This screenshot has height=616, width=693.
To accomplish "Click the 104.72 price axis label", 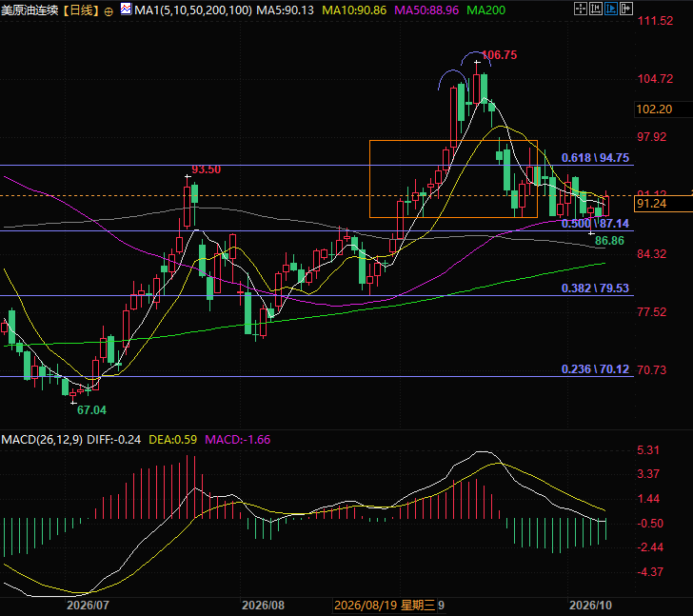I will pos(655,79).
